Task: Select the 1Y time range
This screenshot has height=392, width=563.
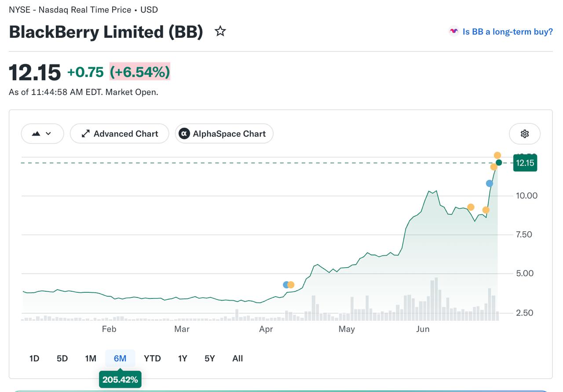Action: click(x=183, y=359)
